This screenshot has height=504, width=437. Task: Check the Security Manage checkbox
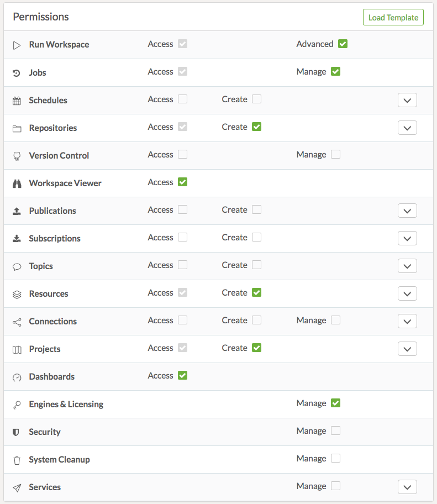tap(335, 431)
